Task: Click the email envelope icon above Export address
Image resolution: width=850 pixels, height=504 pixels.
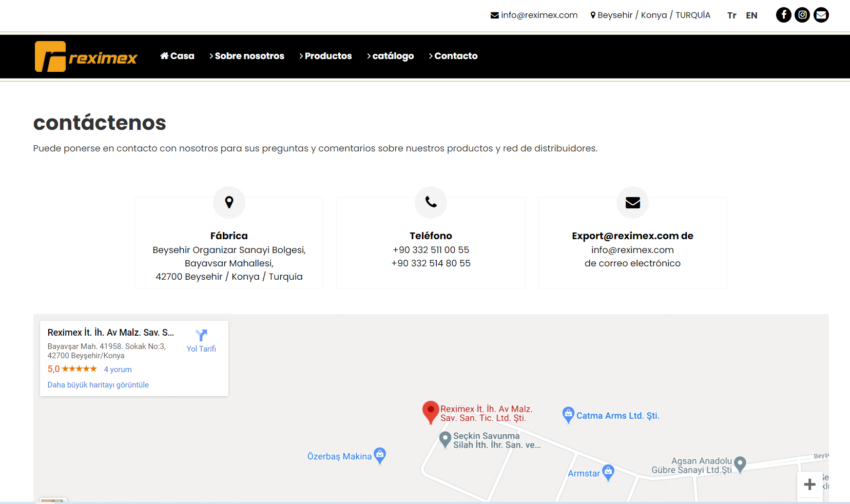Action: point(632,203)
